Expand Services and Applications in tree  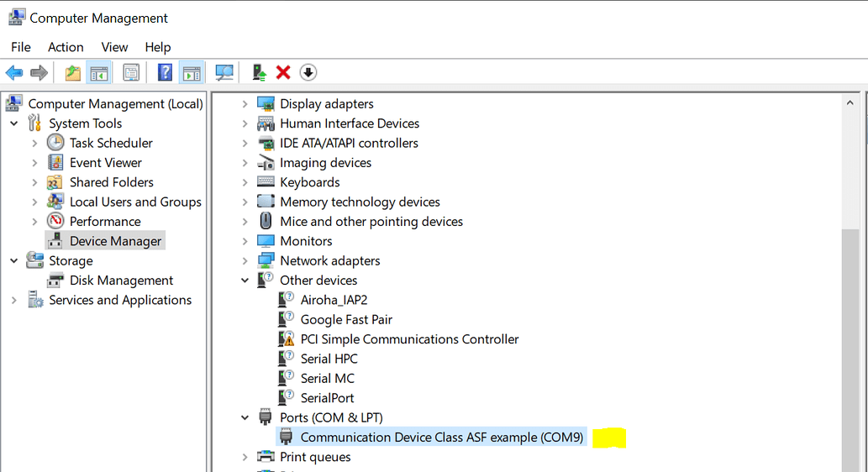click(13, 301)
